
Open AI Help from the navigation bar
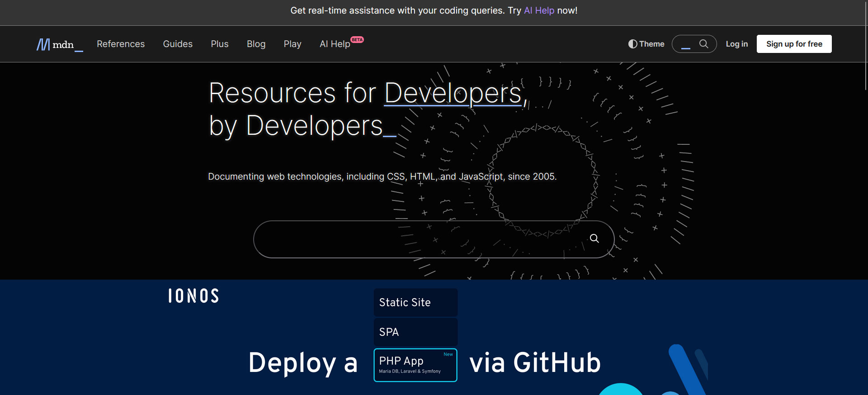335,44
